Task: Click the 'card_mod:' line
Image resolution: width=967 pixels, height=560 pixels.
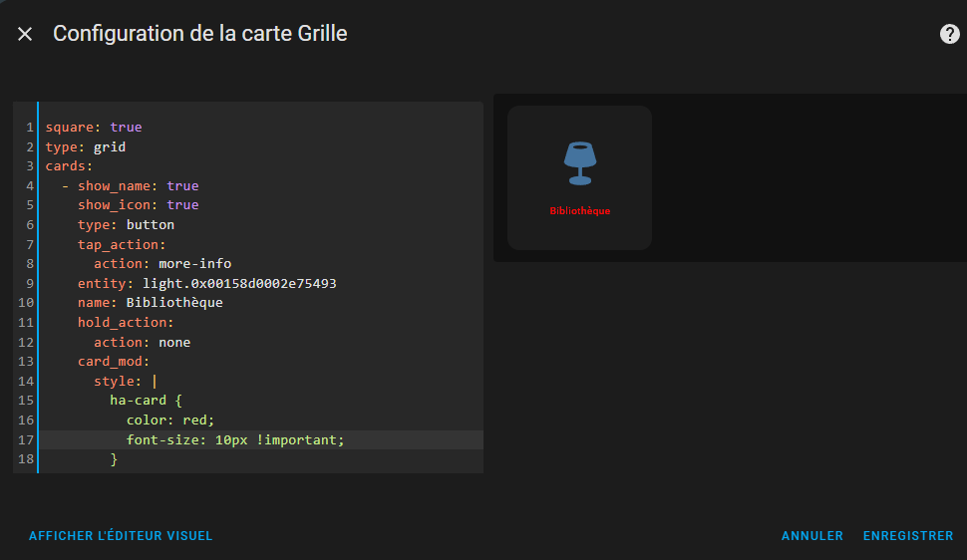Action: [x=114, y=361]
